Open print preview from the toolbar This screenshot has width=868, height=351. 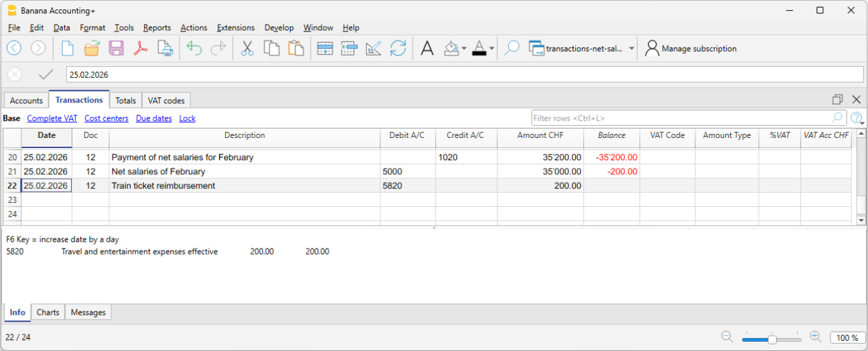[x=165, y=48]
